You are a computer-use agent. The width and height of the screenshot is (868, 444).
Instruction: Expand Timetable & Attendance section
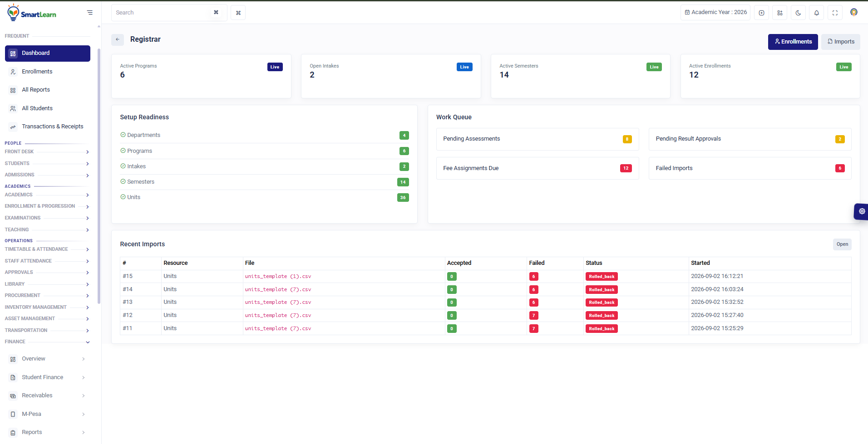click(47, 249)
